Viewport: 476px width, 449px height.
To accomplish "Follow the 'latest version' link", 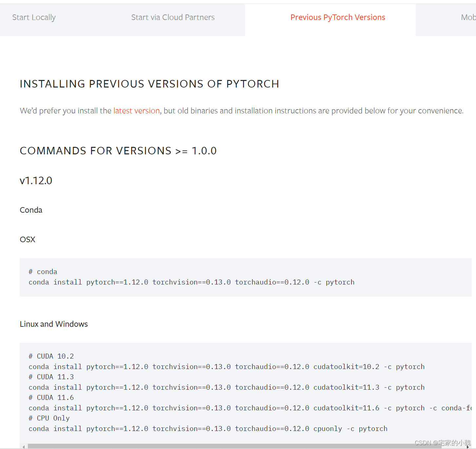I will click(x=137, y=111).
